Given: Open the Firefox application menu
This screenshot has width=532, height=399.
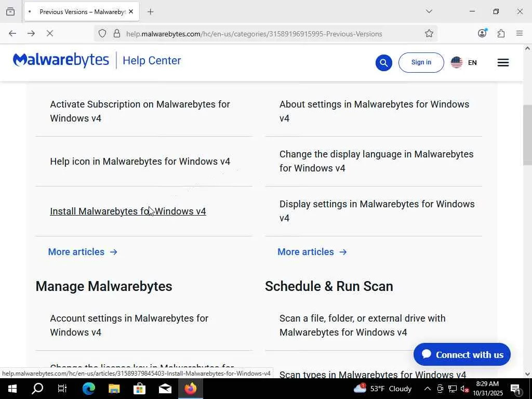Looking at the screenshot, I should [x=519, y=33].
